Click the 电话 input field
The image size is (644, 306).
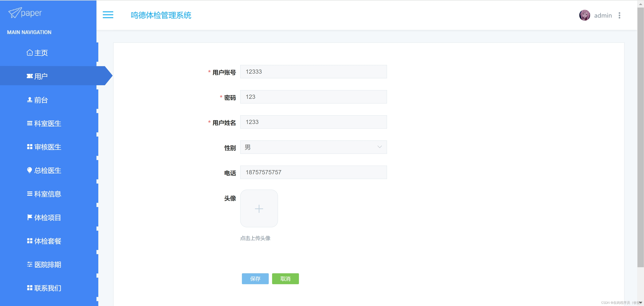click(x=314, y=172)
